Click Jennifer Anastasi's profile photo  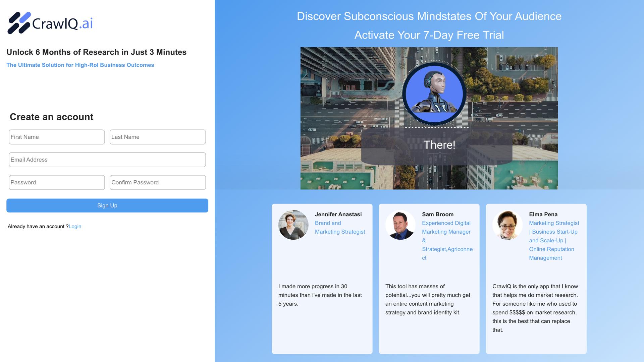tap(293, 225)
